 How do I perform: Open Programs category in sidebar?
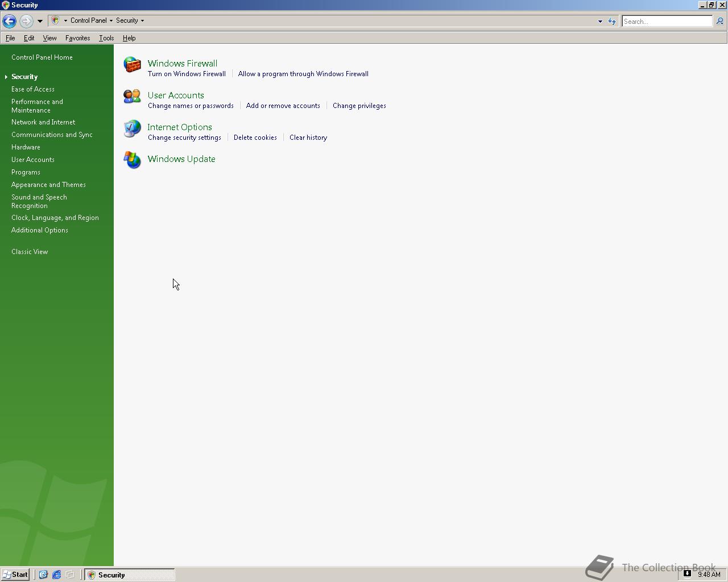(26, 172)
